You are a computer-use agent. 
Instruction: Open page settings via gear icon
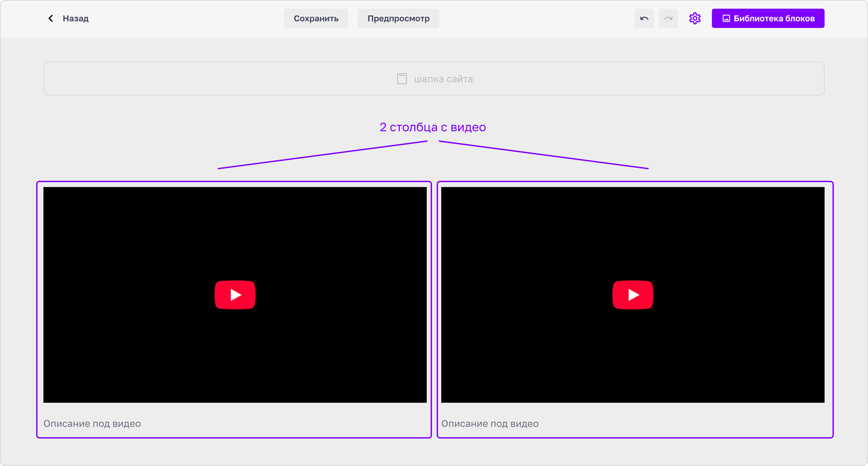click(x=695, y=18)
